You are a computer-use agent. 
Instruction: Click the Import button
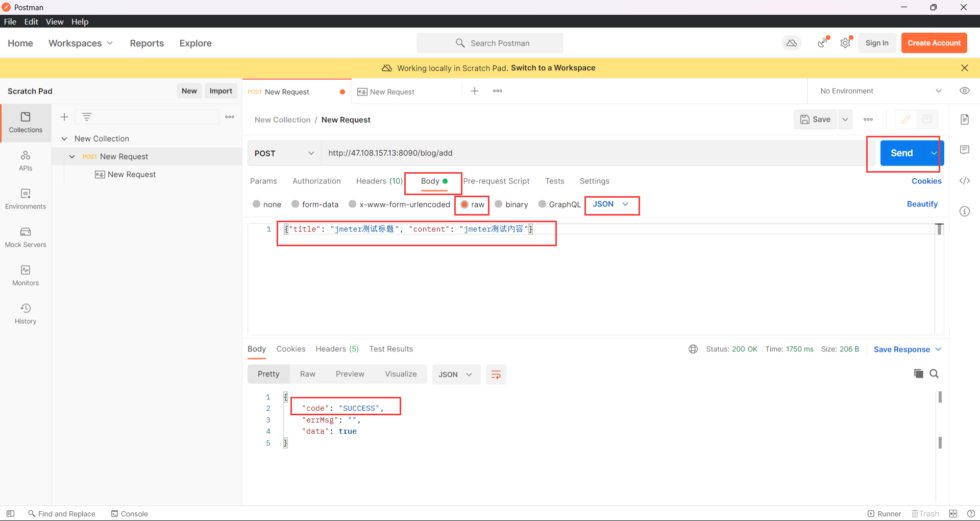click(x=221, y=91)
